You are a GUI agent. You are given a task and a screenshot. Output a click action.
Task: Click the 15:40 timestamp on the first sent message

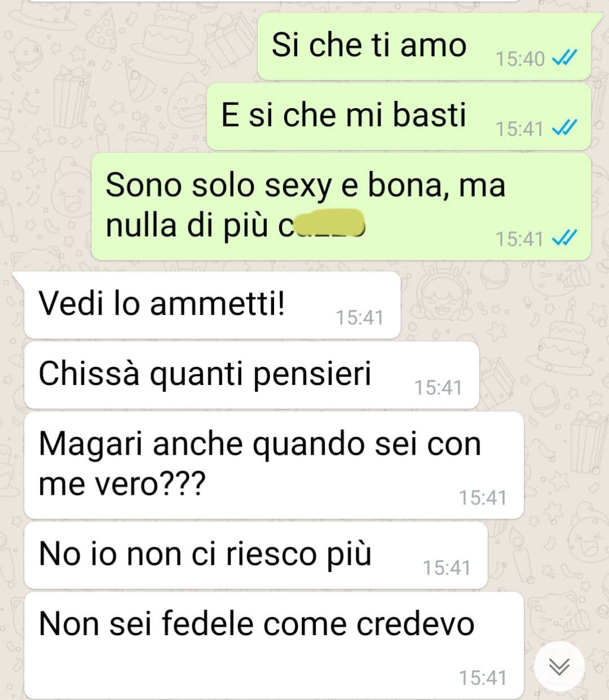520,59
